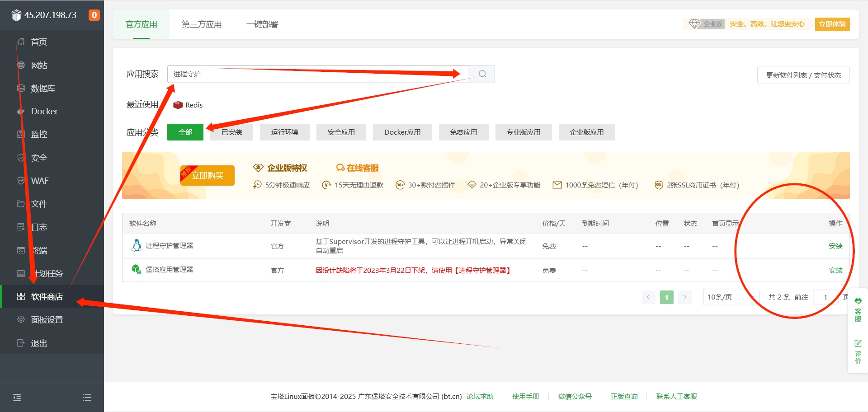Open the 计划任务 calendar icon in sidebar
Image resolution: width=868 pixels, height=412 pixels.
[x=21, y=273]
